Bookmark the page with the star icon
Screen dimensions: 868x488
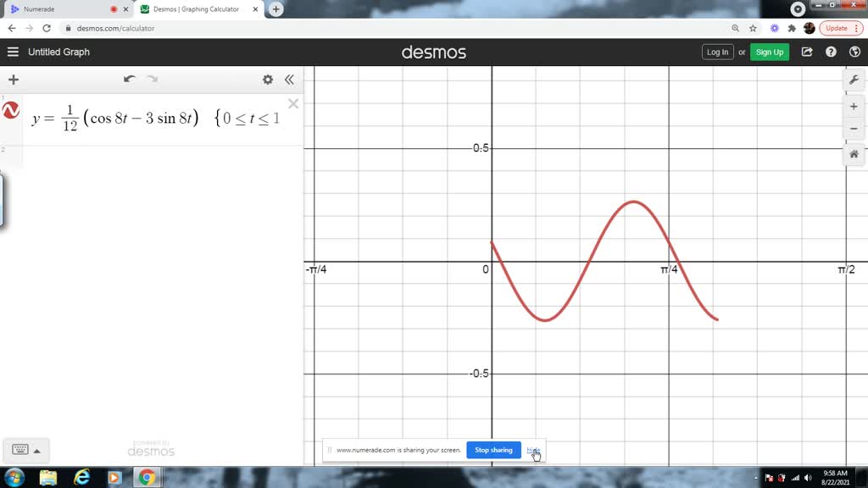pos(753,28)
